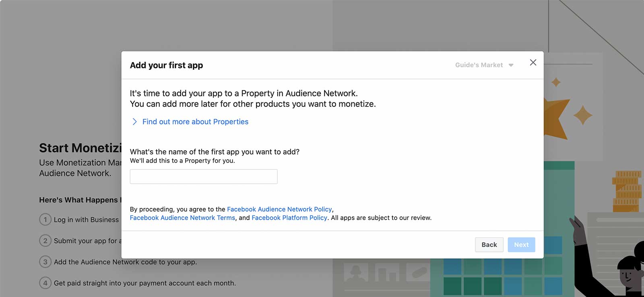This screenshot has height=297, width=644.
Task: Click the step 1 circle icon in background page
Action: (45, 220)
